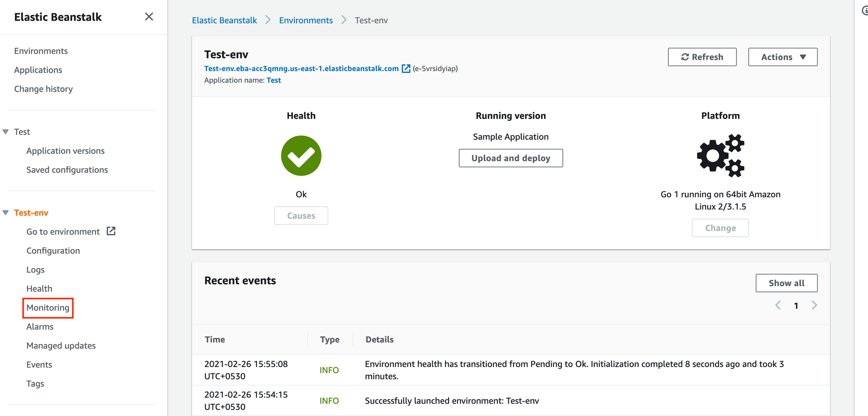The width and height of the screenshot is (868, 416).
Task: Click the Time column header
Action: click(x=215, y=340)
